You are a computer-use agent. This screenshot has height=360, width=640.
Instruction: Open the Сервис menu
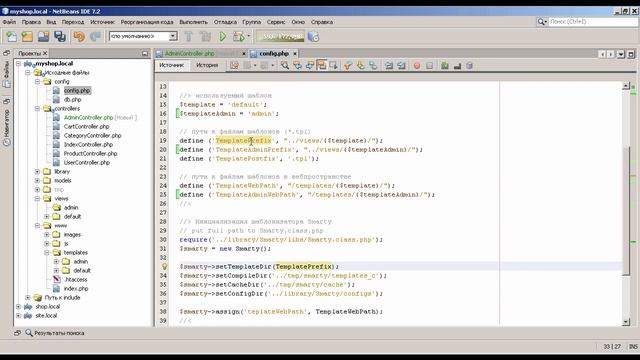click(x=276, y=22)
